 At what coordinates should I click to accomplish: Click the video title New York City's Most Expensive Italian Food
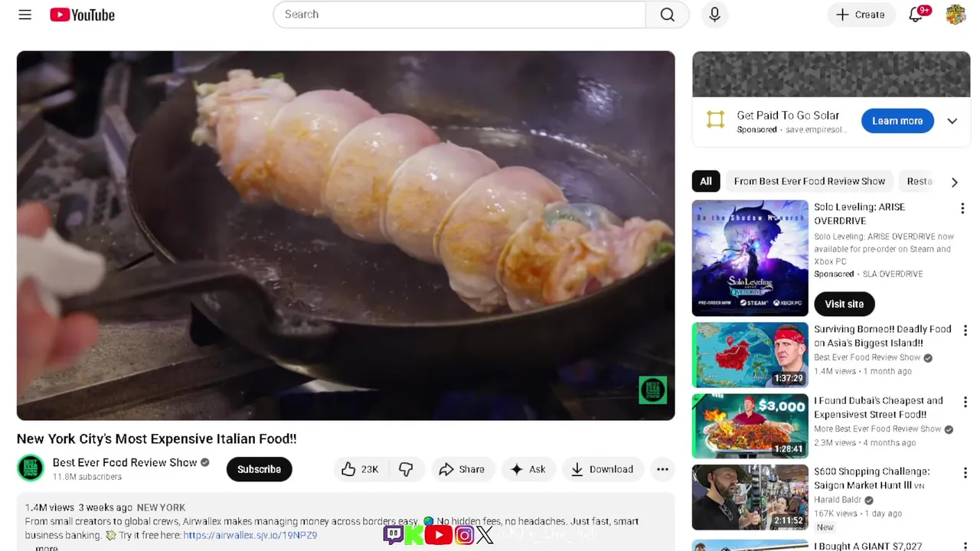157,439
